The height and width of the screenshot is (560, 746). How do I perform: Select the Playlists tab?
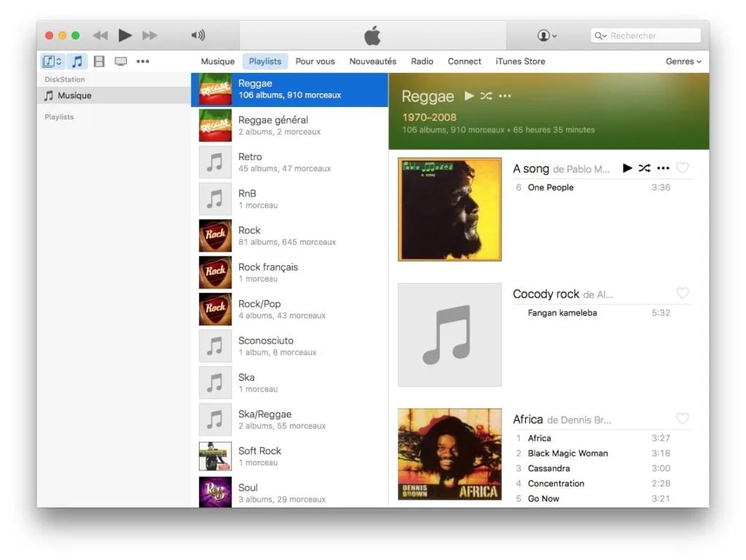pos(265,61)
